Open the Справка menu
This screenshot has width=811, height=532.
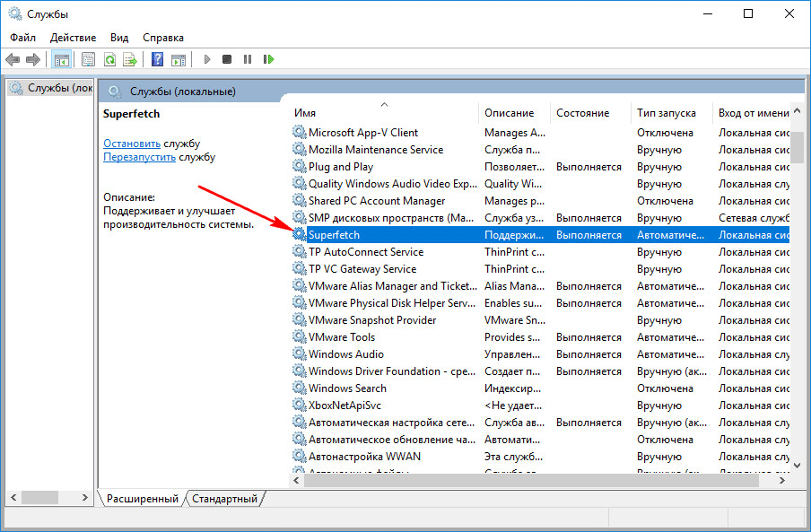pos(162,38)
